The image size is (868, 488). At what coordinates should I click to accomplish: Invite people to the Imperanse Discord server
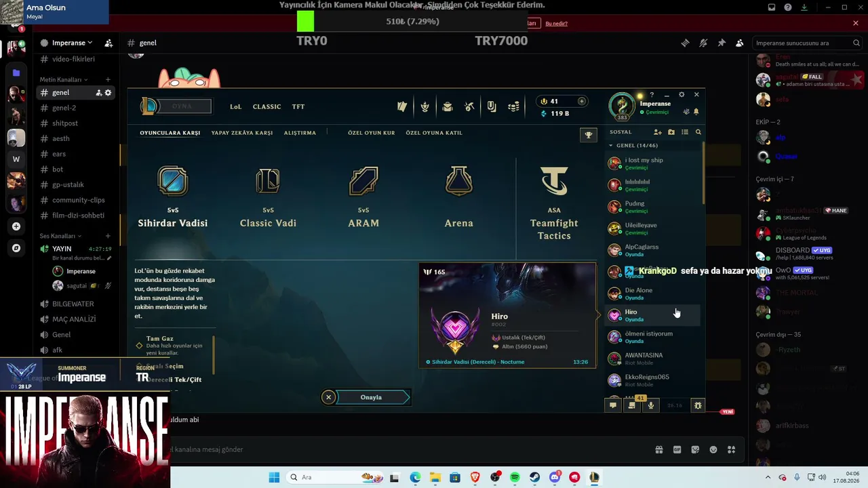(x=108, y=43)
